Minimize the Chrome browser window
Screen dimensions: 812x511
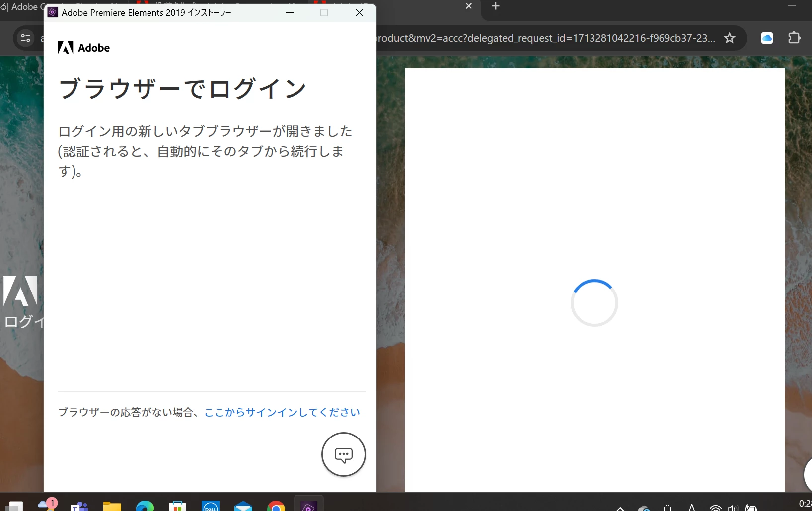[x=792, y=6]
